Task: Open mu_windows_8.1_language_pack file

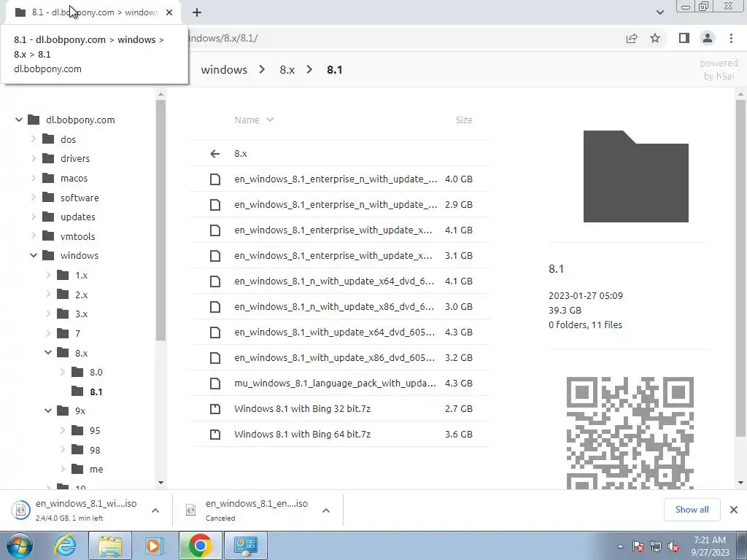Action: pyautogui.click(x=340, y=384)
